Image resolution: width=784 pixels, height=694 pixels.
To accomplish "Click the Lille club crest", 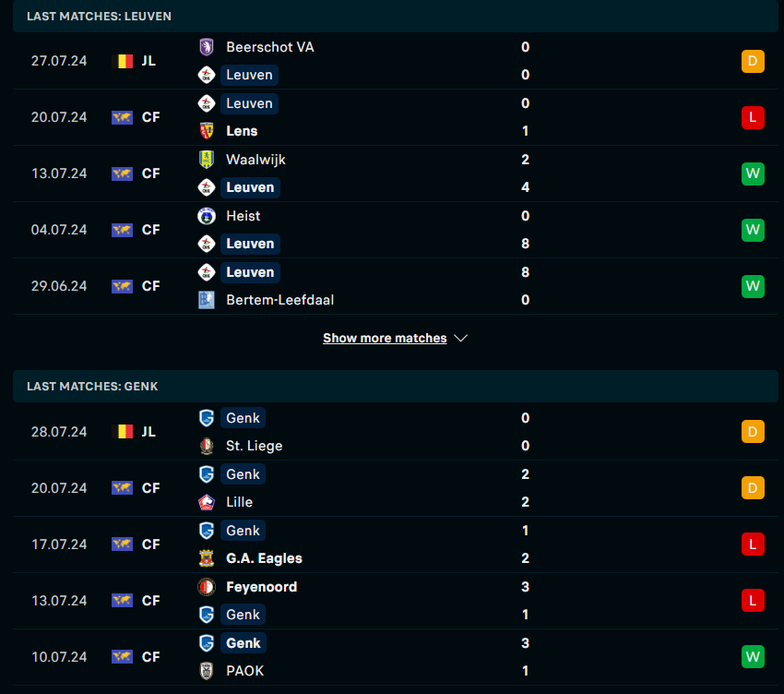I will 207,502.
